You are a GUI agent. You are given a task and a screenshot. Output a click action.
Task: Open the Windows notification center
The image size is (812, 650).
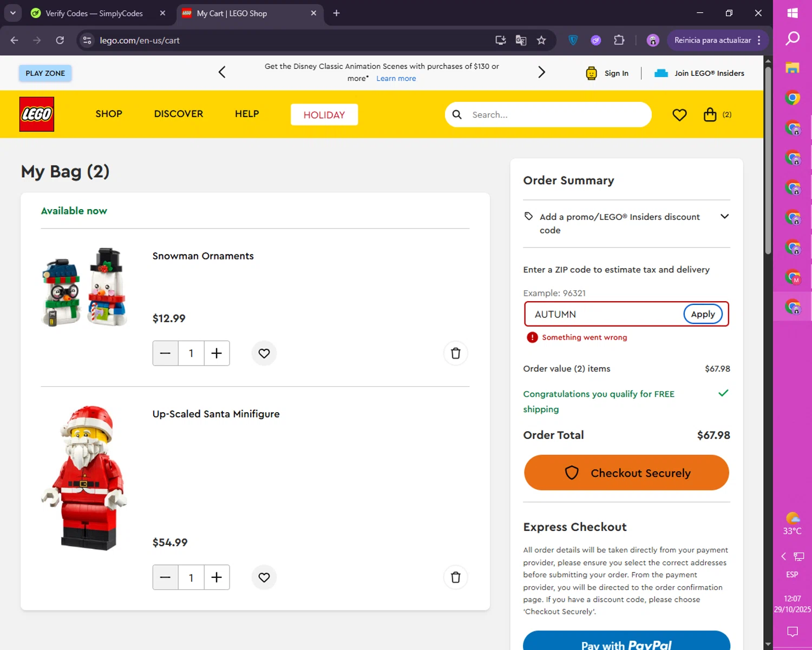tap(793, 631)
